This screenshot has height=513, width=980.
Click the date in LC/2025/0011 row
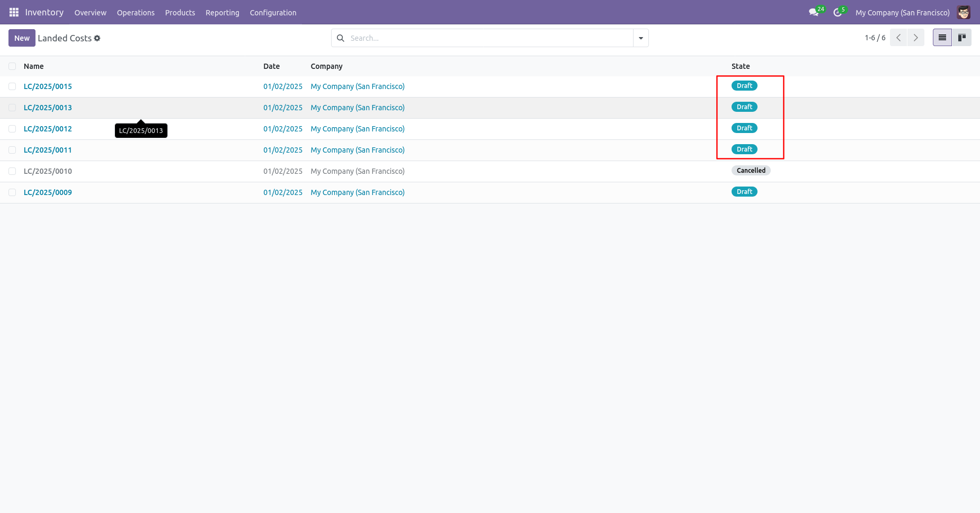coord(283,150)
